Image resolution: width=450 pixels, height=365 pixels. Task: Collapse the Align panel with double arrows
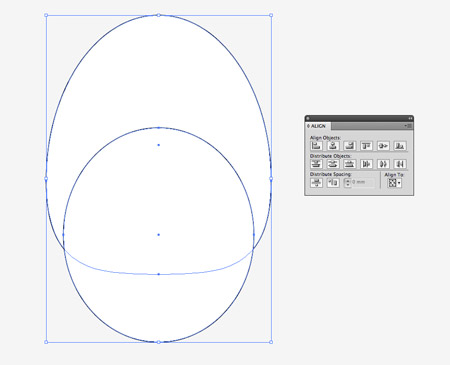tap(410, 118)
